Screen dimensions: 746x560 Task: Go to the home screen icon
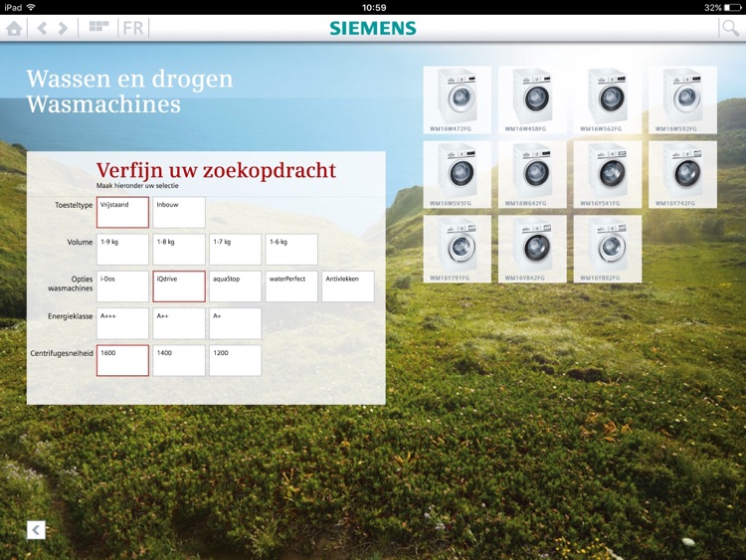(x=14, y=28)
